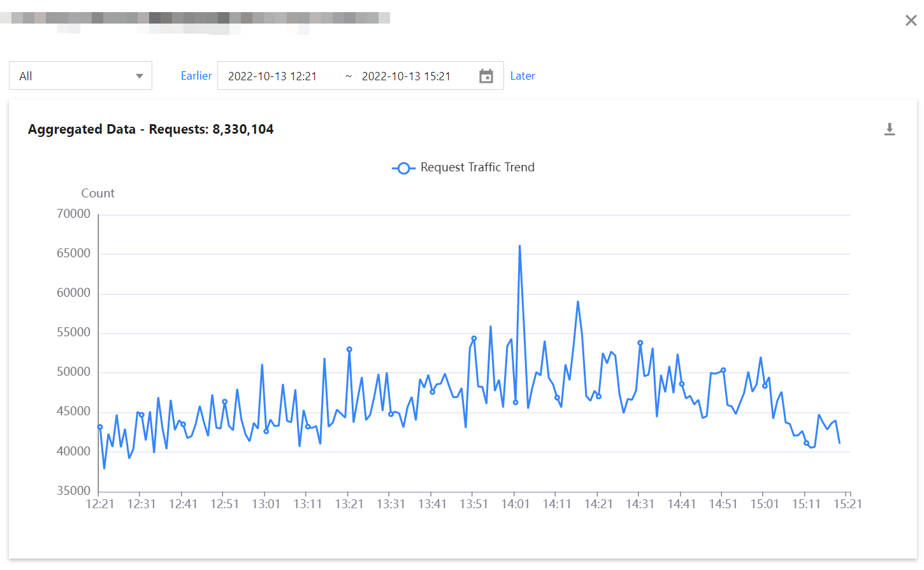
Task: Click the 14:51 data point marker
Action: (x=723, y=370)
